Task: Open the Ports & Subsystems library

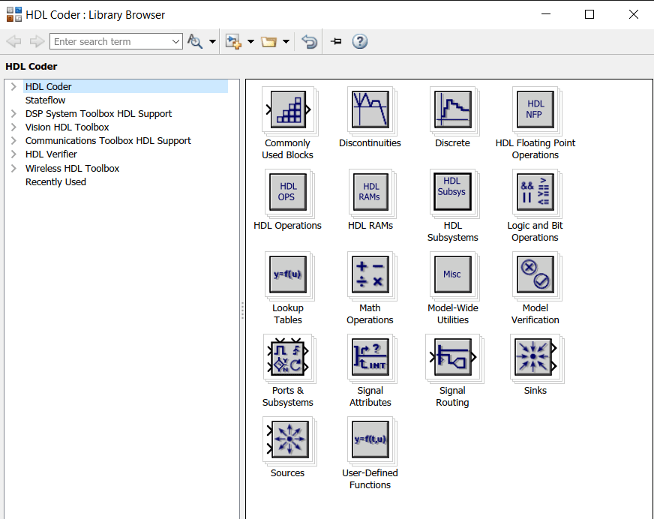Action: 288,357
